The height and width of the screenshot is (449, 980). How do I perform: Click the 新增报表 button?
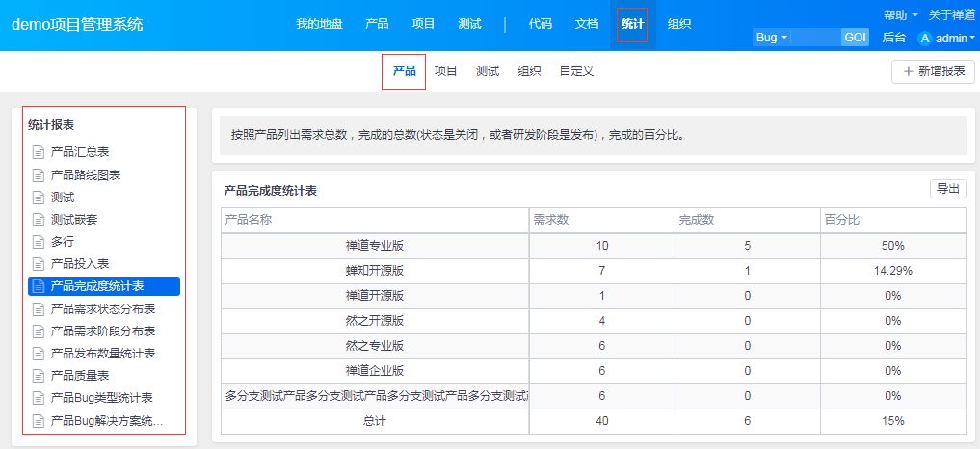933,71
